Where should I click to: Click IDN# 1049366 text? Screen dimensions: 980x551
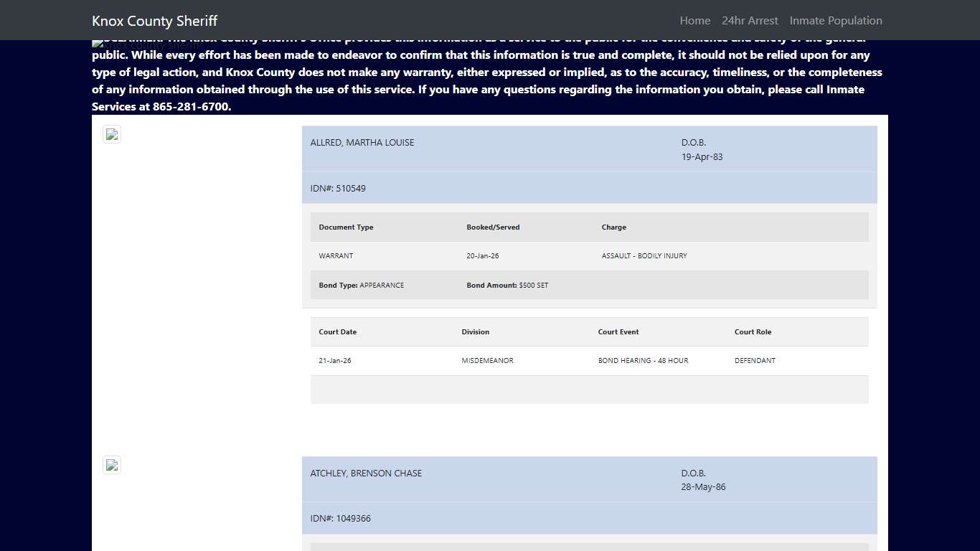(x=341, y=519)
